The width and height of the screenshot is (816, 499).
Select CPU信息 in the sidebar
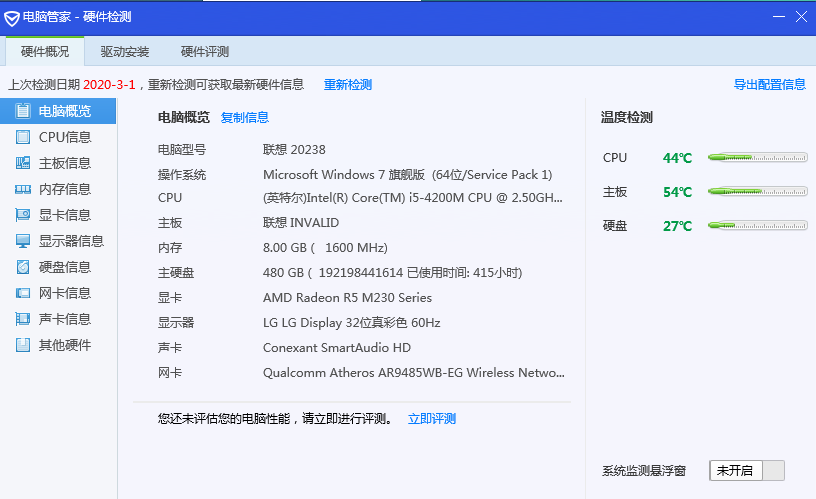click(58, 137)
